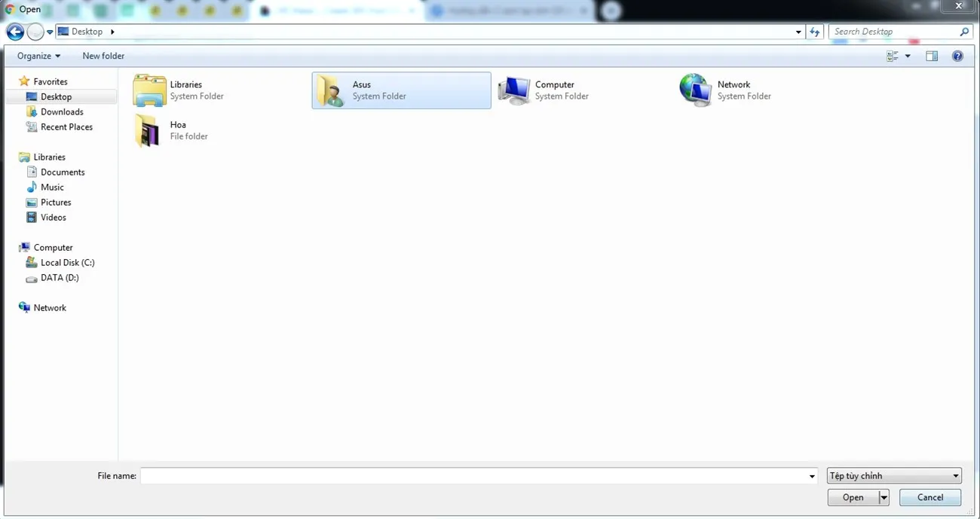980x519 pixels.
Task: Select Downloads in Favorites
Action: coord(61,111)
